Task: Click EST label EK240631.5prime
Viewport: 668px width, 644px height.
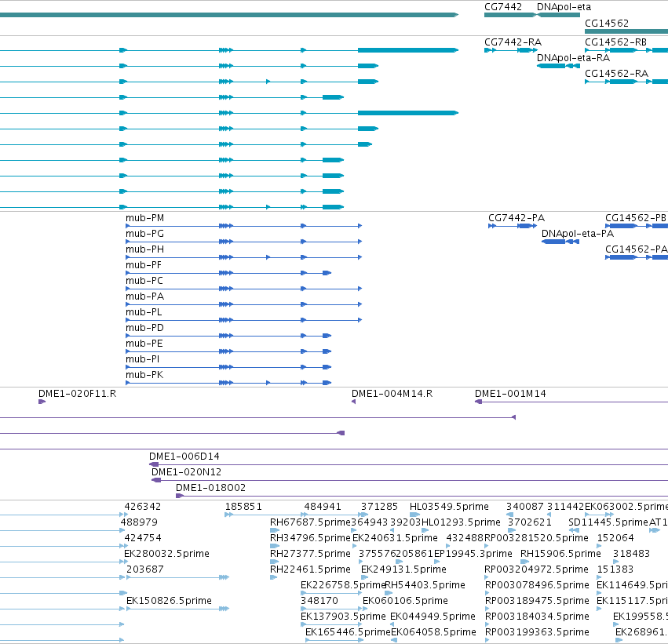Action: point(395,538)
